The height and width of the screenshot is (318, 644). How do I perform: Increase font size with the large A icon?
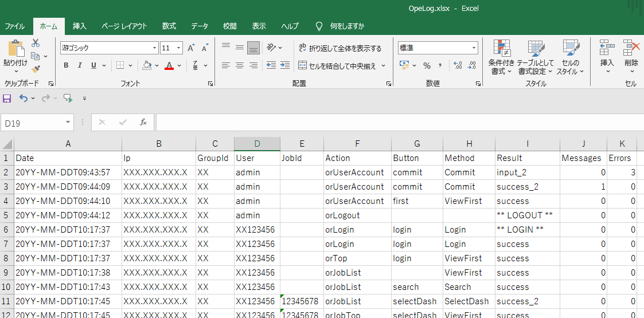pos(190,48)
